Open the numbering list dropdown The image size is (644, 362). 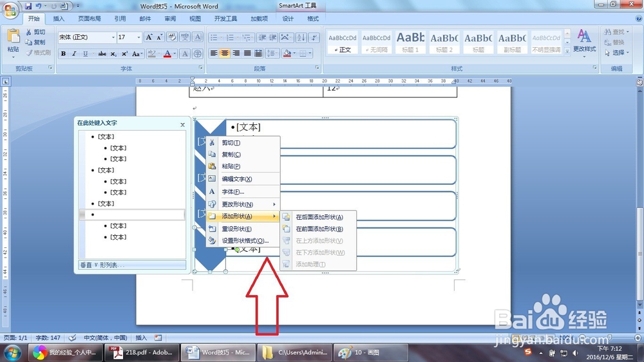pyautogui.click(x=238, y=37)
